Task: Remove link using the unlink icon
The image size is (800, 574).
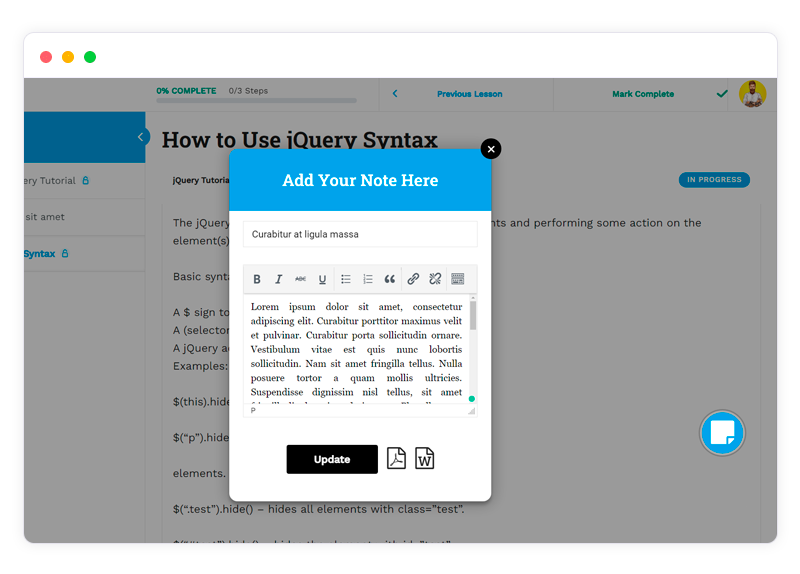Action: (x=435, y=279)
